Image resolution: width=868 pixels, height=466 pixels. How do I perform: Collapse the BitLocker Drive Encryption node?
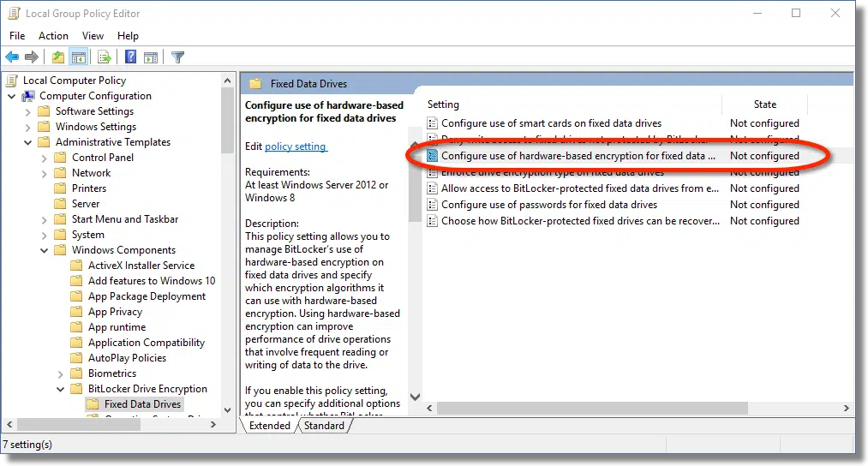60,389
